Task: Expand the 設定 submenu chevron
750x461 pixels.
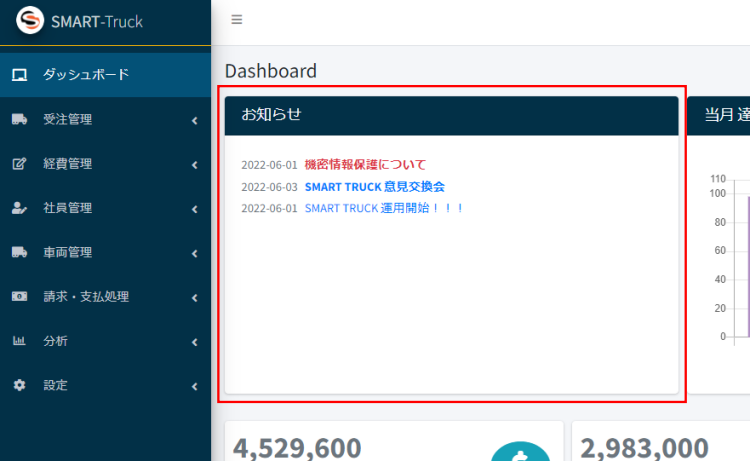Action: click(194, 386)
